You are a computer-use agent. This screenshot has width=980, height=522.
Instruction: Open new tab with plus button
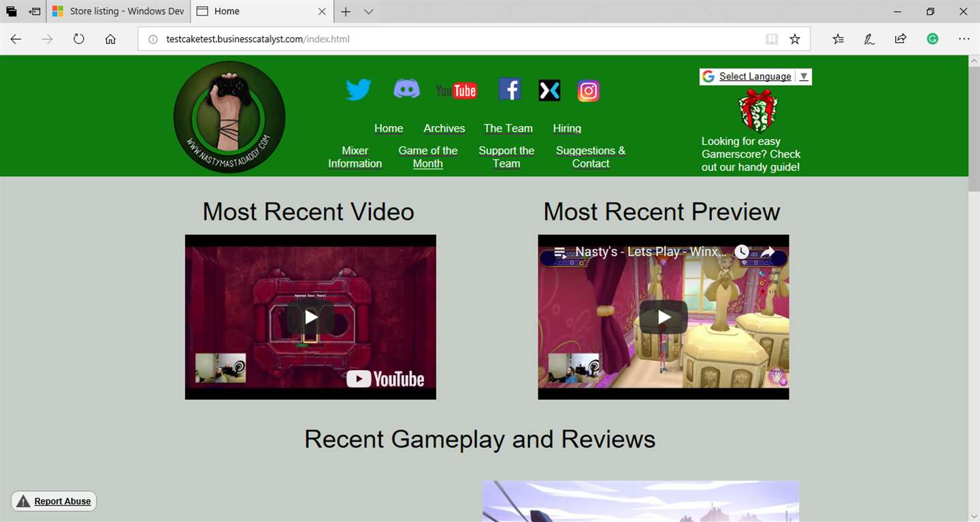click(346, 12)
